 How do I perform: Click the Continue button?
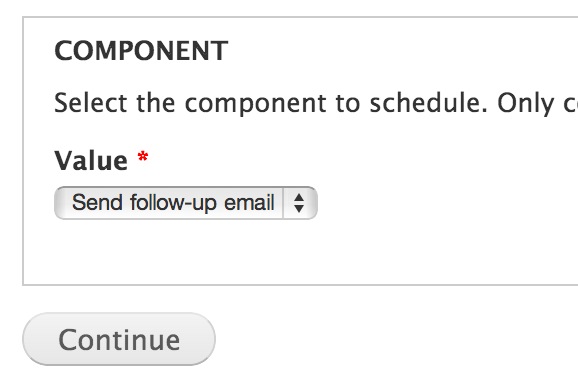pos(119,339)
